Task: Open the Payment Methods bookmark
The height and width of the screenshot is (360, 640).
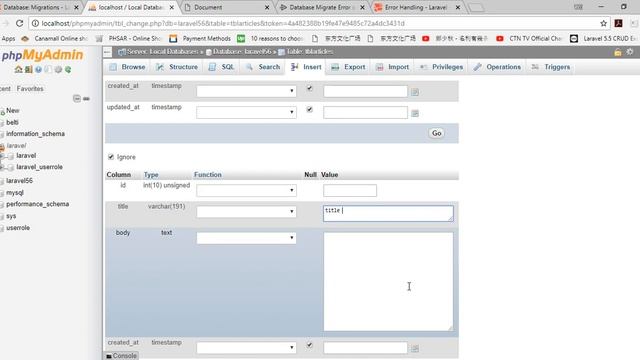Action: point(200,38)
